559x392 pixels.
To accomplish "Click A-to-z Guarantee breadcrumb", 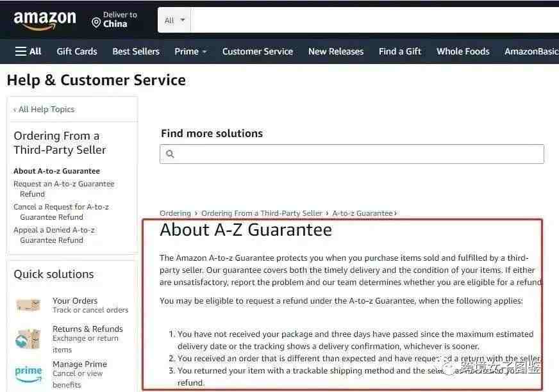I will click(363, 213).
